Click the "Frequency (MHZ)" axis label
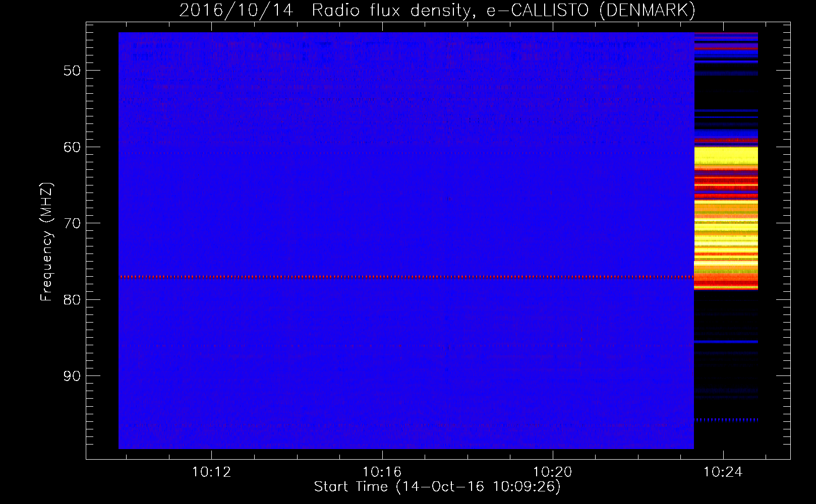Viewport: 816px width, 504px height. [46, 242]
